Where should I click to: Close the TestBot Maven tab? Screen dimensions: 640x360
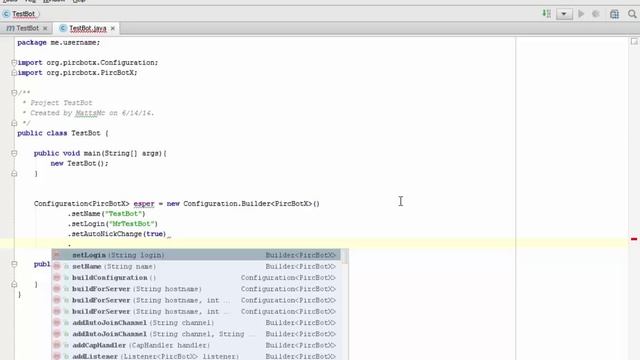point(45,28)
